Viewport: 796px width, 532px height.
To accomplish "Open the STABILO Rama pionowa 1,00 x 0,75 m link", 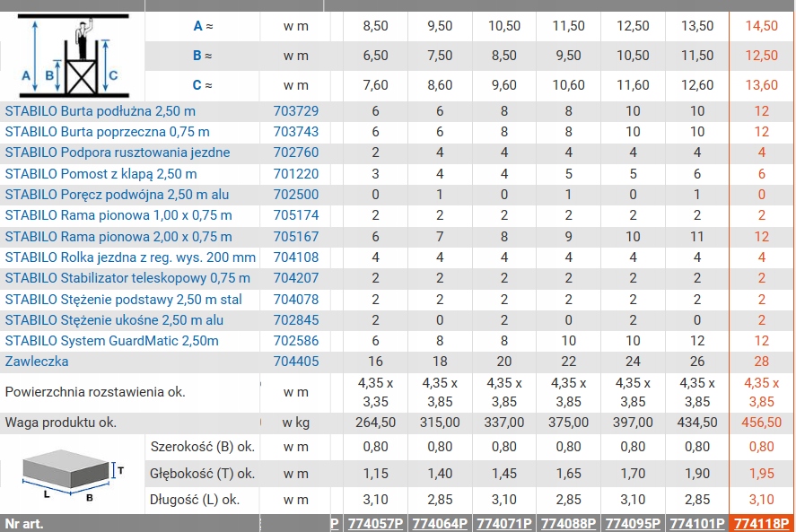I will pyautogui.click(x=118, y=215).
